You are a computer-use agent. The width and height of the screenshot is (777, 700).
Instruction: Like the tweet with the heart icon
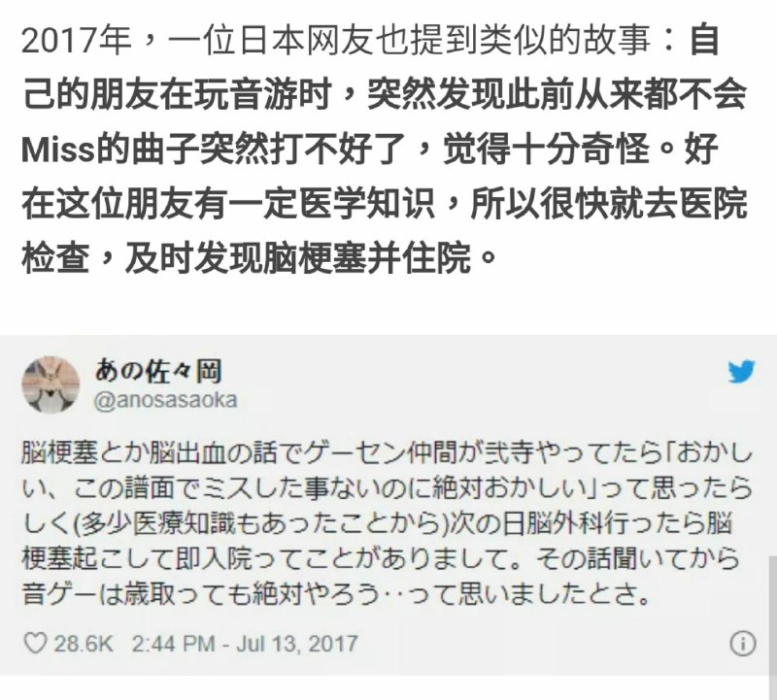point(35,643)
